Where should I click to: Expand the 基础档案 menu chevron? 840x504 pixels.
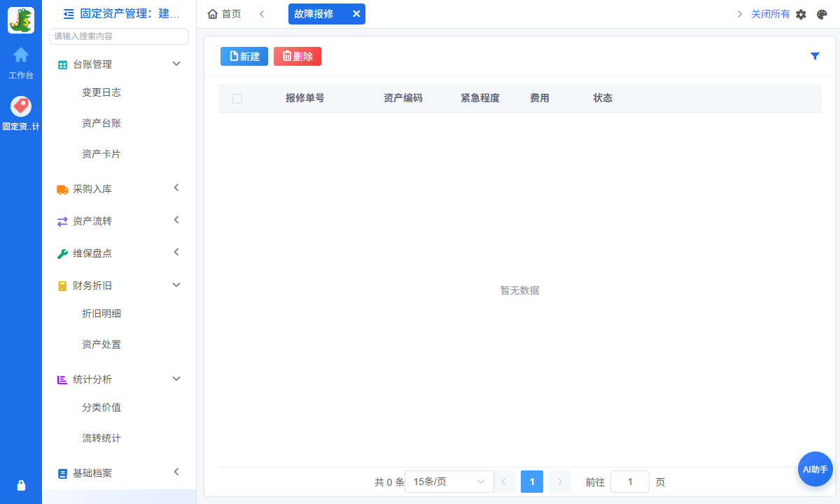tap(176, 472)
